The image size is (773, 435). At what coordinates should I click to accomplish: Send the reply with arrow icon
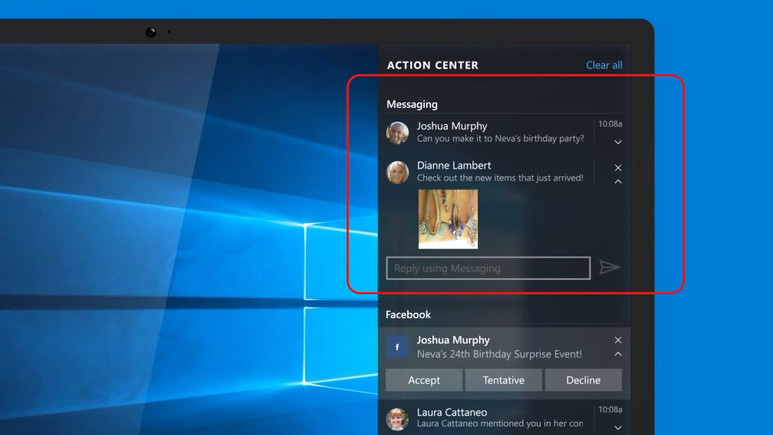click(609, 267)
